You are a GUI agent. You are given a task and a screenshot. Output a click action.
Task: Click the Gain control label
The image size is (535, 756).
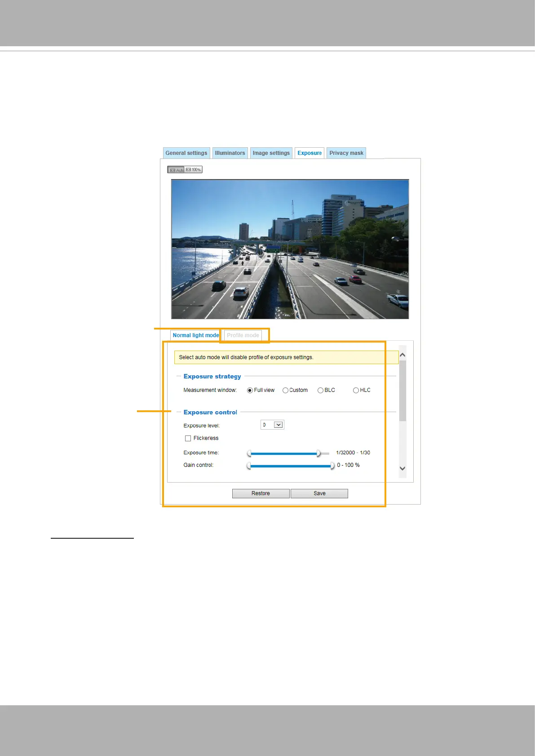coord(198,466)
